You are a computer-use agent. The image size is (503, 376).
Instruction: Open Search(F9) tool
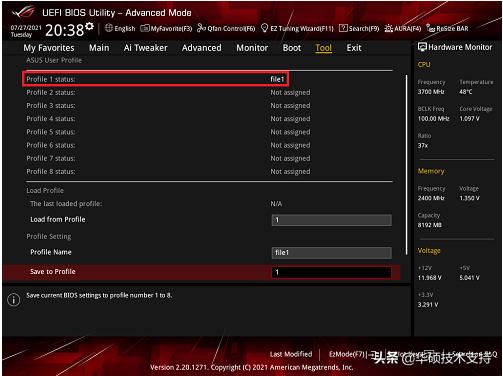(359, 28)
